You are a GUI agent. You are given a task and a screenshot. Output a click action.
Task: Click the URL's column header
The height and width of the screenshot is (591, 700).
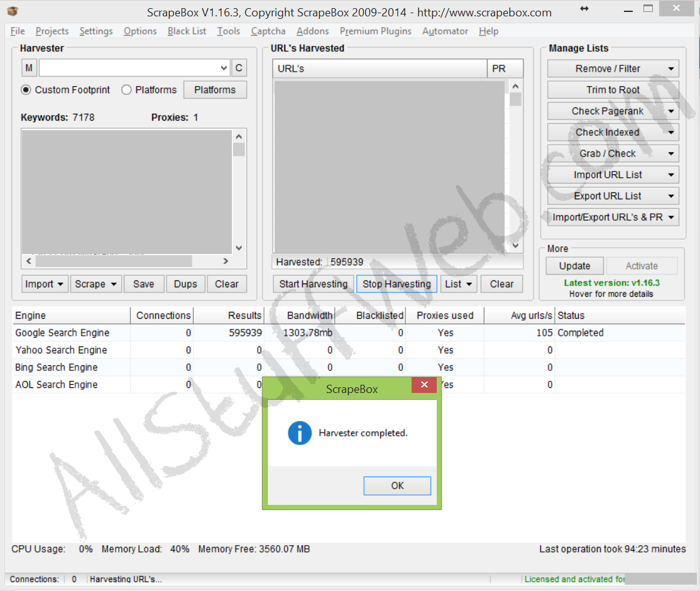380,69
